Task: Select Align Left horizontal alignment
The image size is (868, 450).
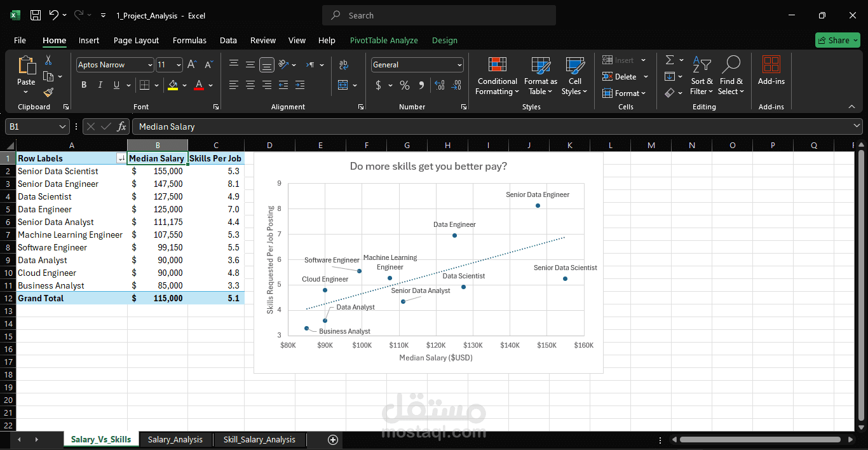Action: pos(234,85)
